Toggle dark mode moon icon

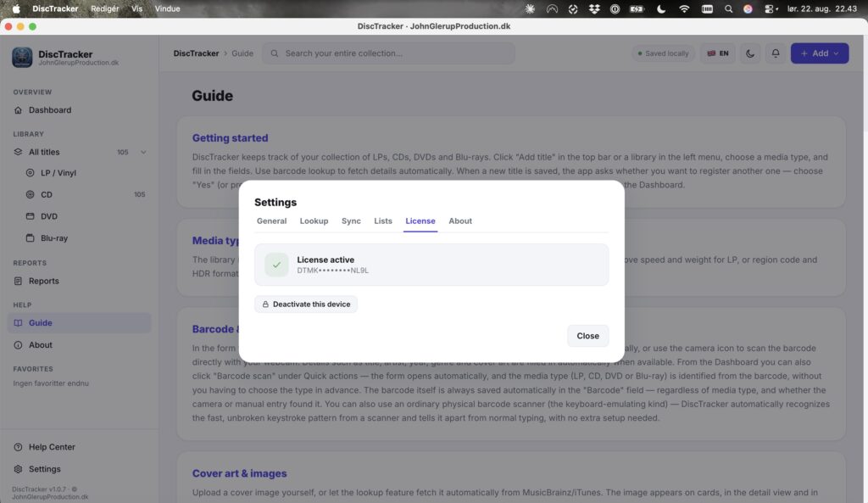click(x=750, y=53)
